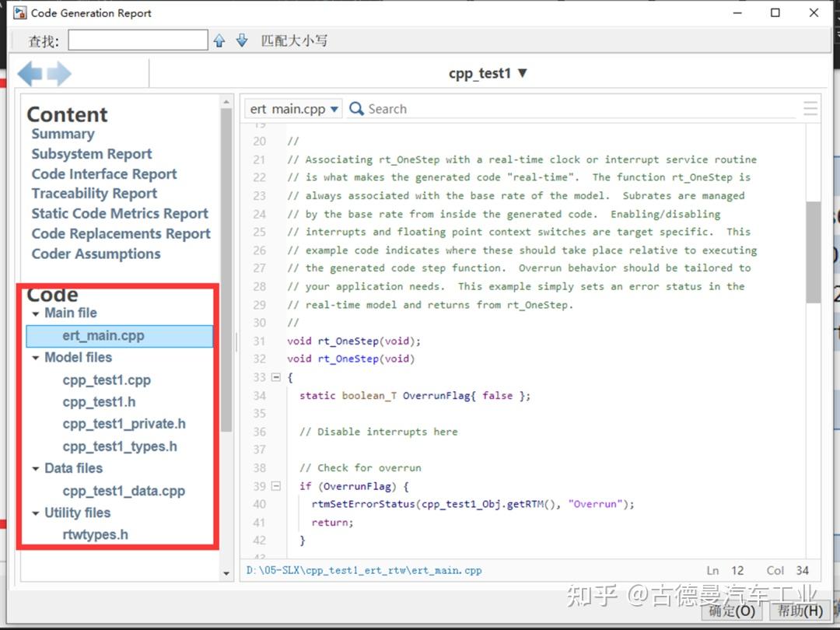Click the code Search magnifier icon
840x630 pixels.
pyautogui.click(x=355, y=109)
